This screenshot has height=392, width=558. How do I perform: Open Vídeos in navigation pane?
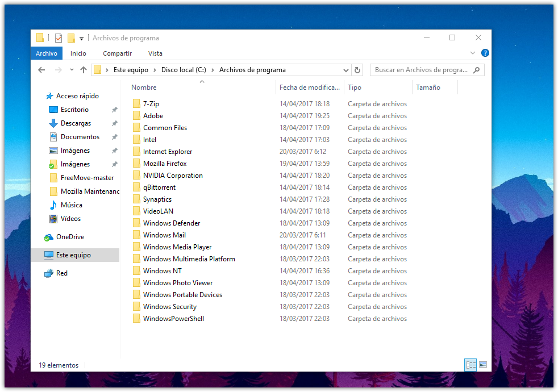pos(70,219)
